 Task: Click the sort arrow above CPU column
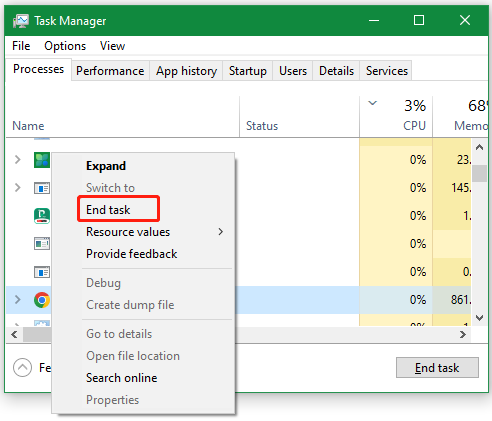point(373,103)
